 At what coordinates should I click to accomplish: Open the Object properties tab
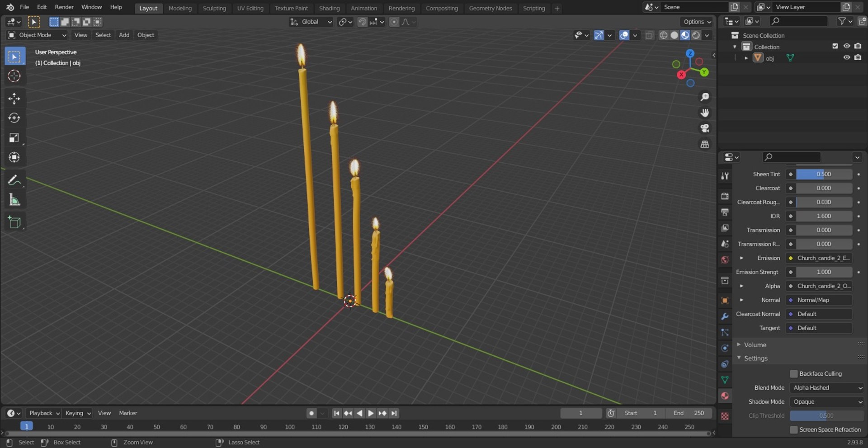point(725,301)
